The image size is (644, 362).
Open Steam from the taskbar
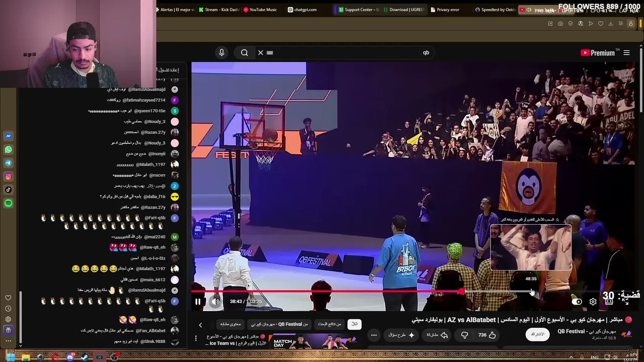pyautogui.click(x=85, y=357)
